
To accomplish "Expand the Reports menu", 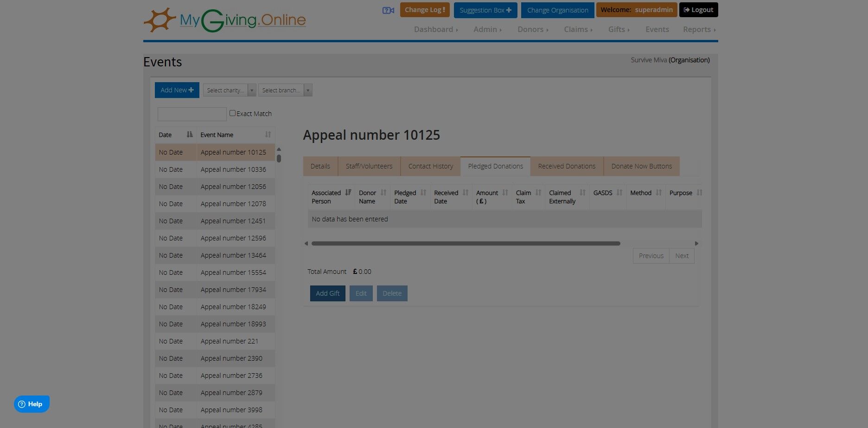I will (699, 29).
